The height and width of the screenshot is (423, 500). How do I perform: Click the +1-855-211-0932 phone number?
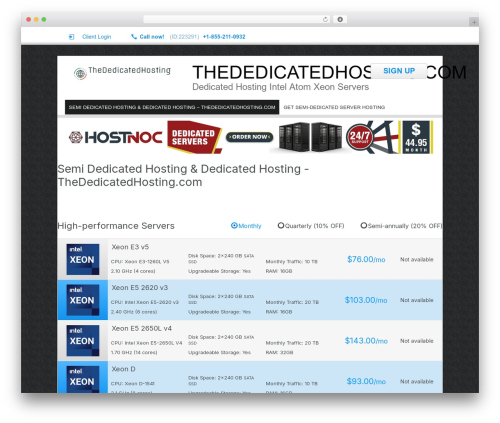(x=224, y=37)
